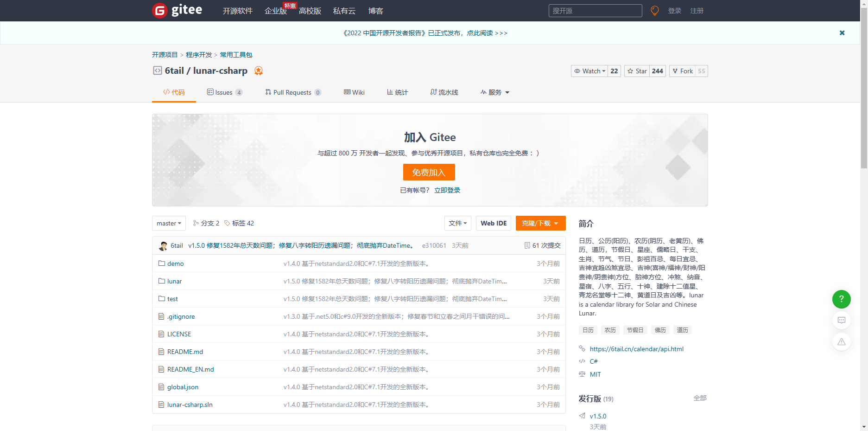Click the branch icon next to 分支 2
The image size is (868, 431).
(x=196, y=223)
